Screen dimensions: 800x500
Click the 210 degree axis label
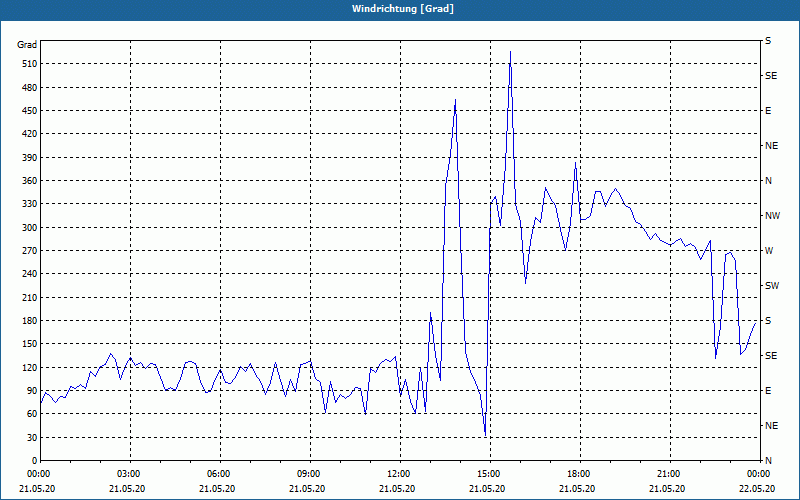coord(31,297)
